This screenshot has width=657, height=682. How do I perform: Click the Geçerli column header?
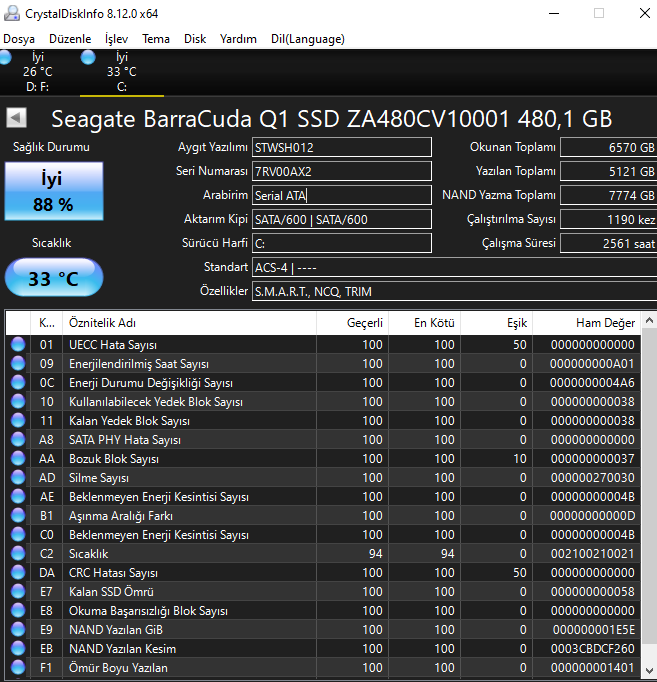(x=353, y=323)
